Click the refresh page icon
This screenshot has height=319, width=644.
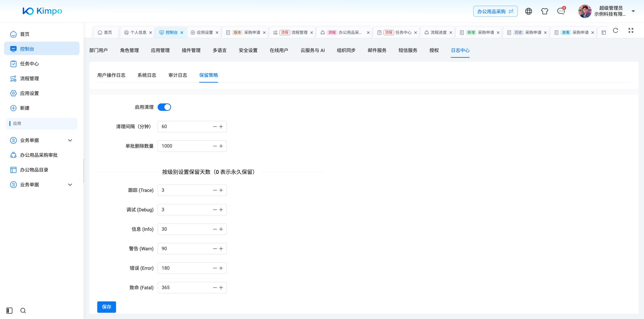coord(615,31)
